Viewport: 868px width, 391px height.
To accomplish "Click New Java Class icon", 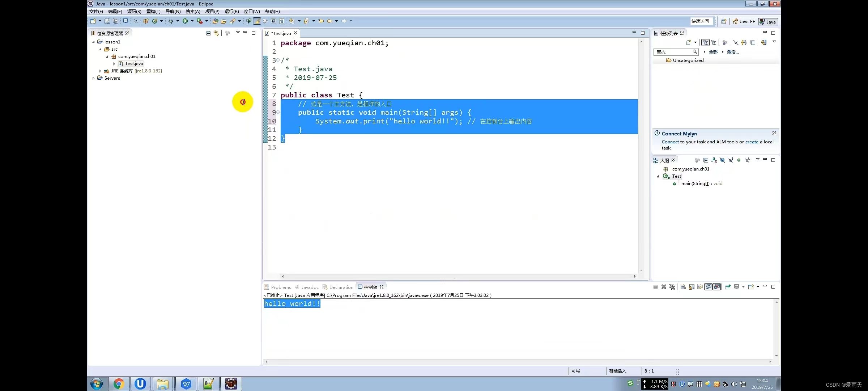I will [x=155, y=21].
